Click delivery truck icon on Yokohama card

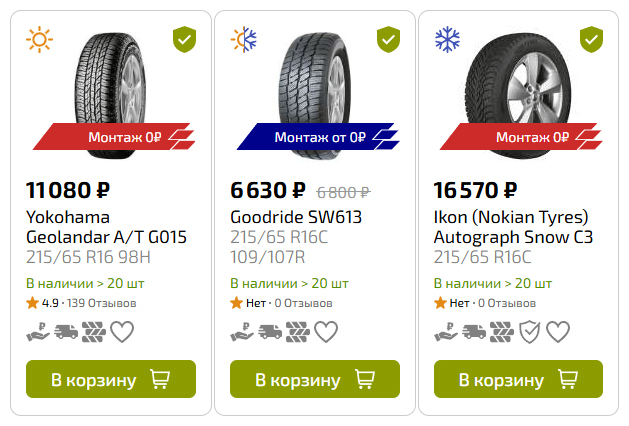pyautogui.click(x=67, y=332)
